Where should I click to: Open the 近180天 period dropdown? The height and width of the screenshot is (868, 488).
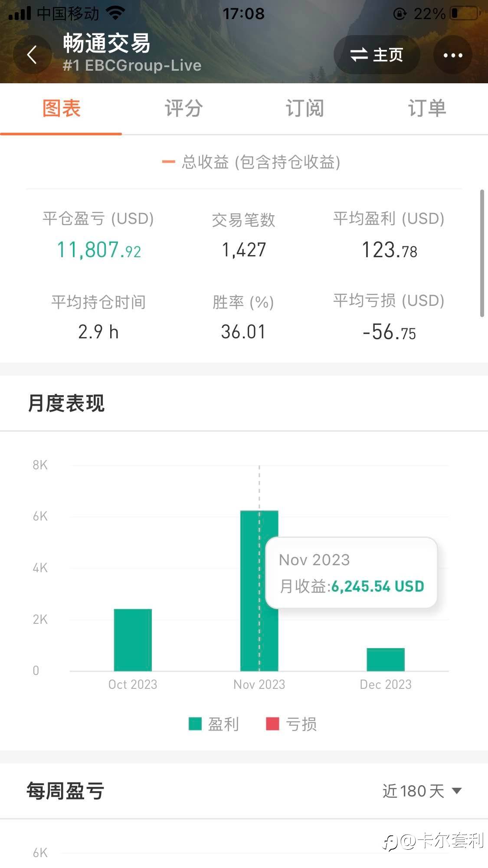click(x=422, y=791)
